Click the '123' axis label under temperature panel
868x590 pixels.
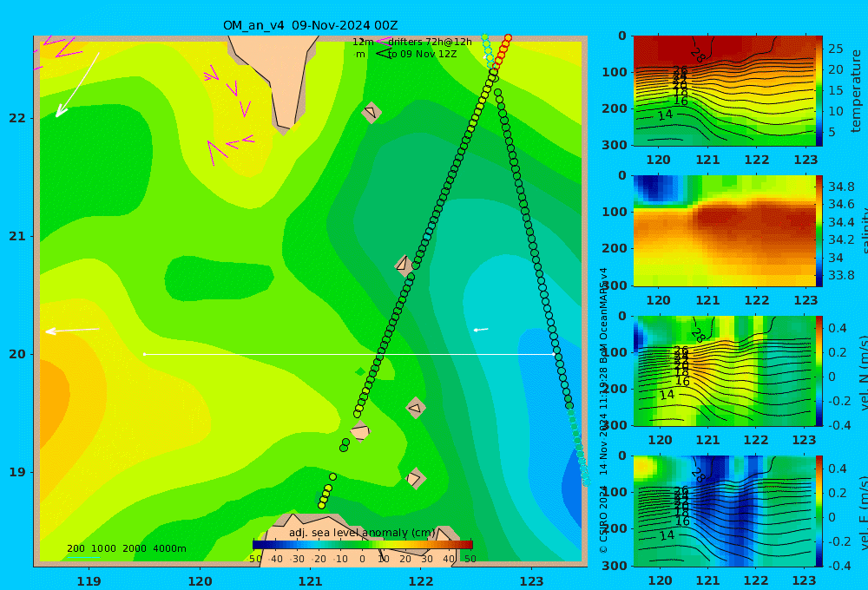coord(806,160)
